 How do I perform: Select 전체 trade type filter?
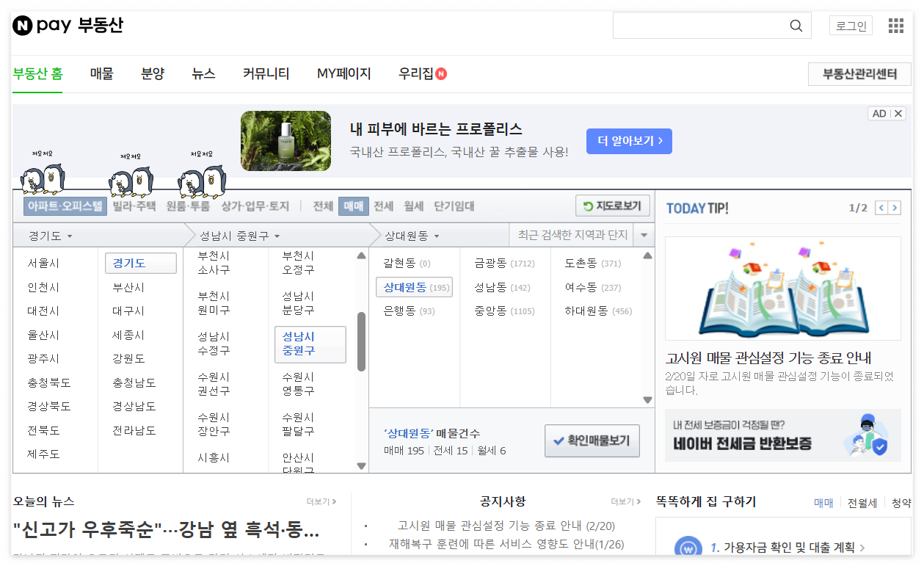323,206
